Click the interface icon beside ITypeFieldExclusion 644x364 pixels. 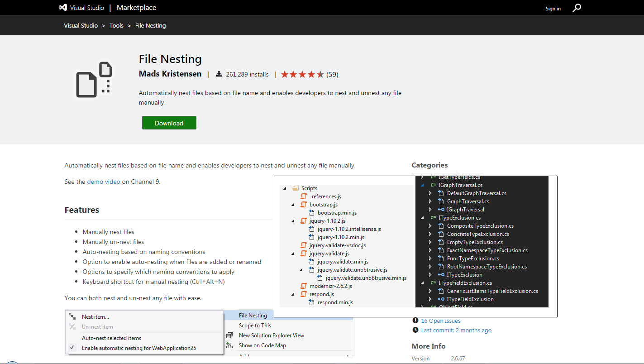pyautogui.click(x=441, y=299)
